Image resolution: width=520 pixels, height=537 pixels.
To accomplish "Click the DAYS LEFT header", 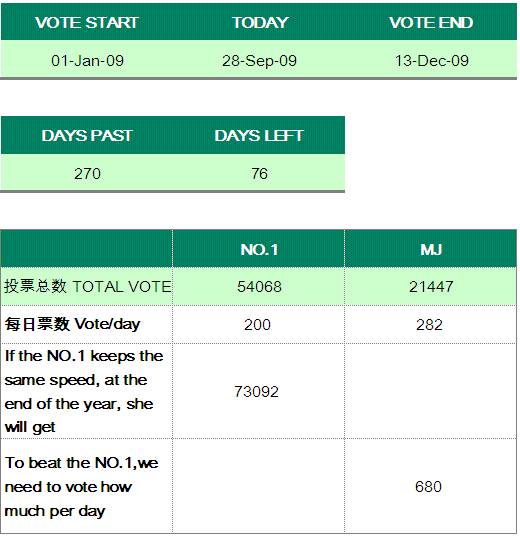I will coord(259,135).
